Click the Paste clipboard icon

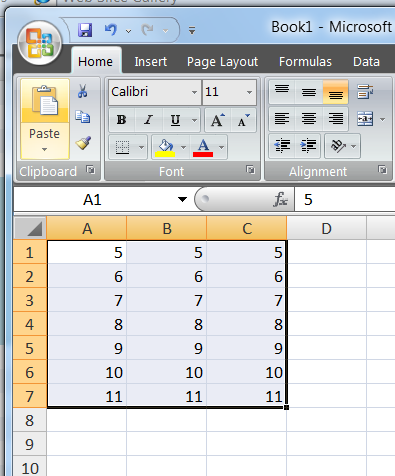pyautogui.click(x=45, y=101)
